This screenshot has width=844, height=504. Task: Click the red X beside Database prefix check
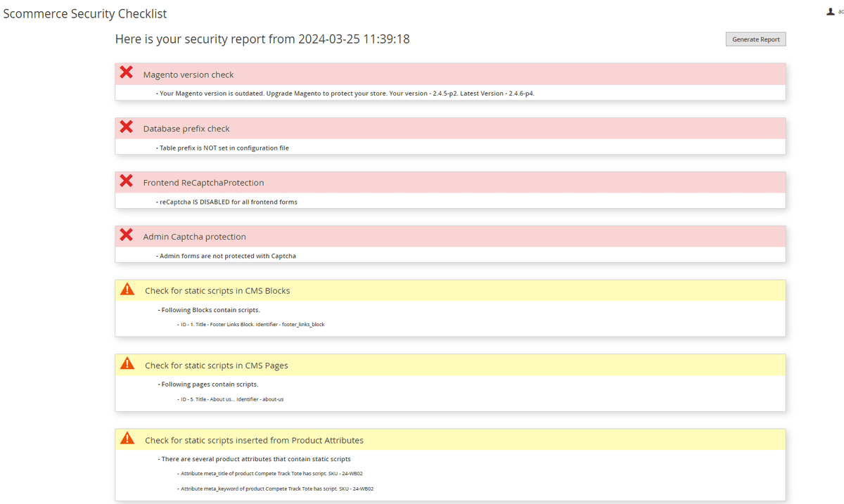point(127,127)
